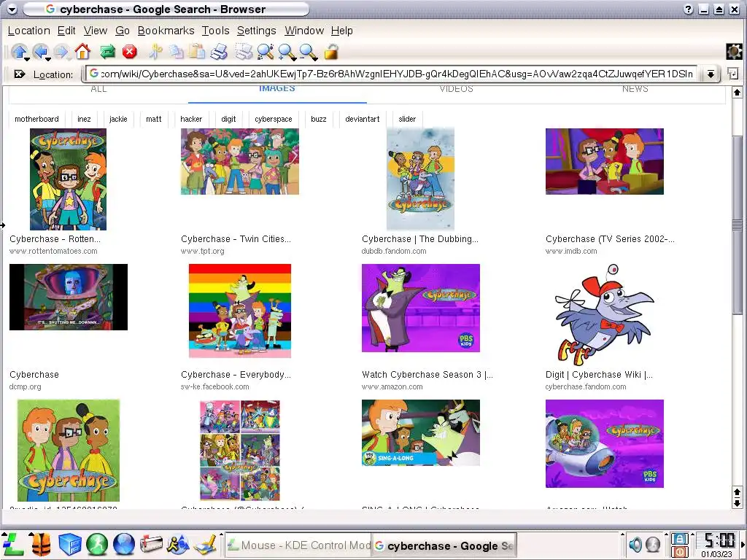Open the View menu
The height and width of the screenshot is (560, 747).
coord(96,31)
